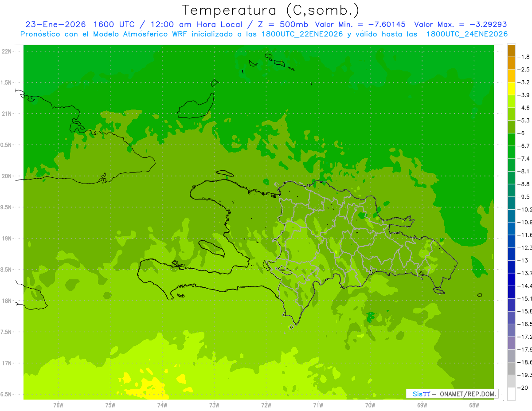The width and height of the screenshot is (532, 411).
Task: Click the '-2.5' colorbar value
Action: coord(524,70)
